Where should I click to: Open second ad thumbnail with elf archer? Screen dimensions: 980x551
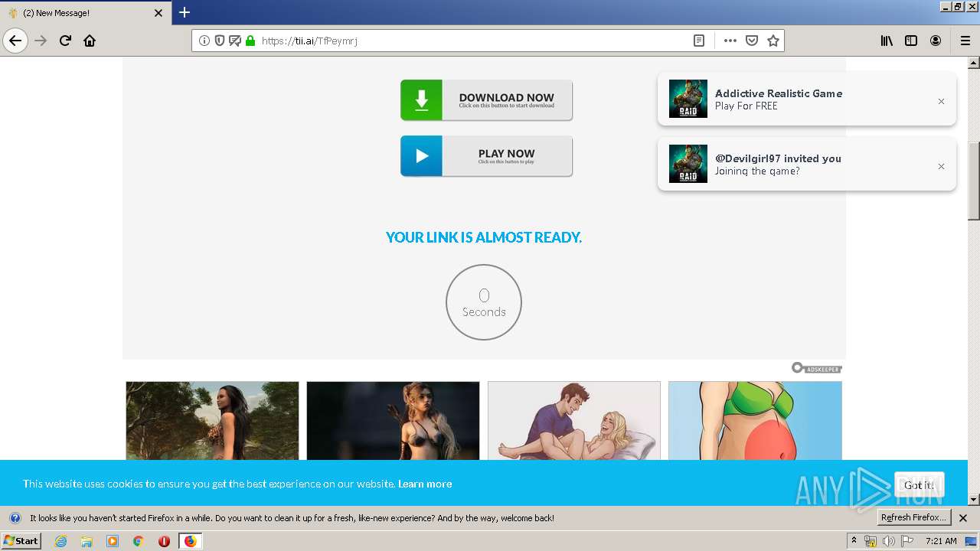(x=393, y=421)
